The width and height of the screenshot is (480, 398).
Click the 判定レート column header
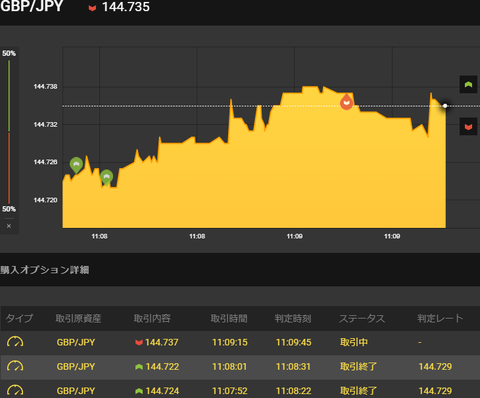[x=440, y=318]
